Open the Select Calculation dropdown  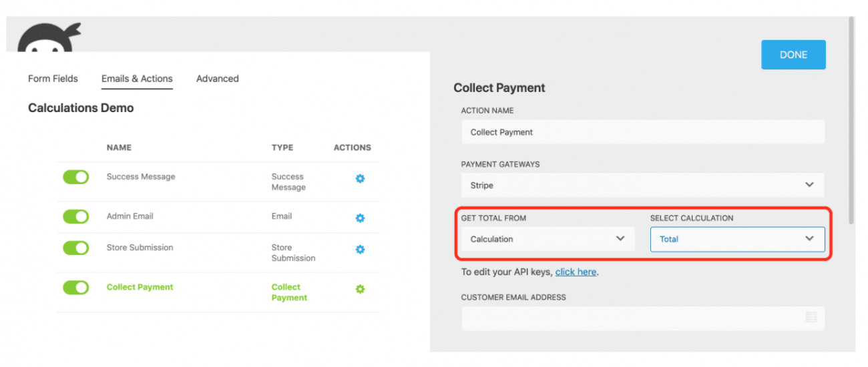(x=737, y=239)
